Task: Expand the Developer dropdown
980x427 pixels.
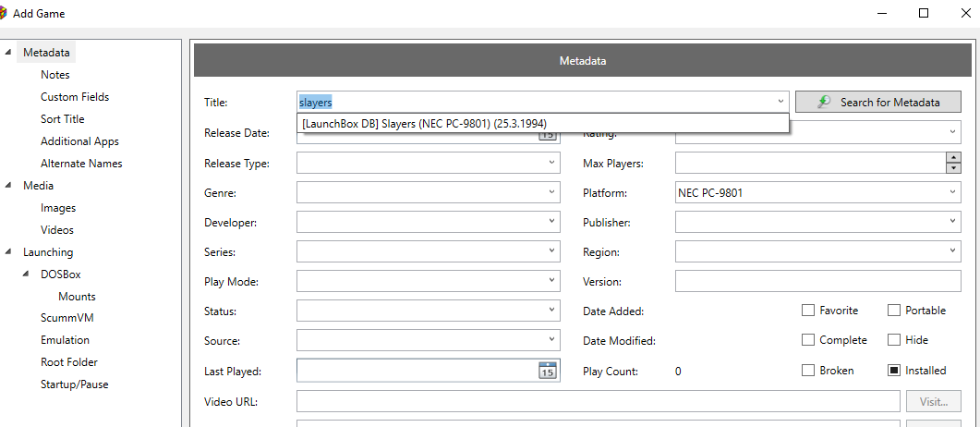Action: point(551,222)
